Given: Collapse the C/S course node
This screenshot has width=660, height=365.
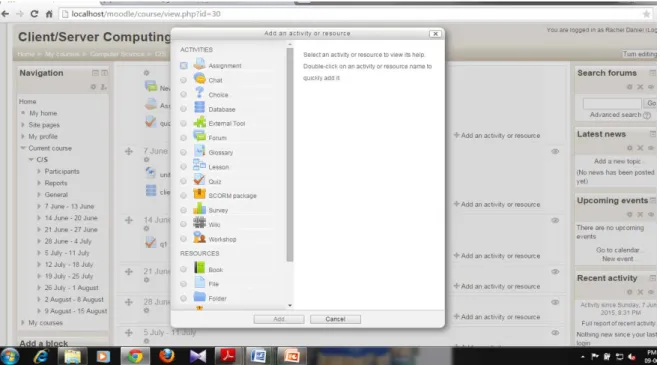Looking at the screenshot, I should point(31,160).
